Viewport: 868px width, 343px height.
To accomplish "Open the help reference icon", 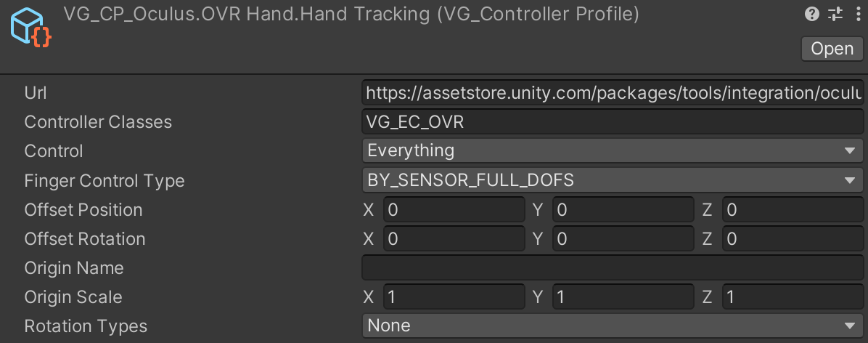I will point(811,15).
